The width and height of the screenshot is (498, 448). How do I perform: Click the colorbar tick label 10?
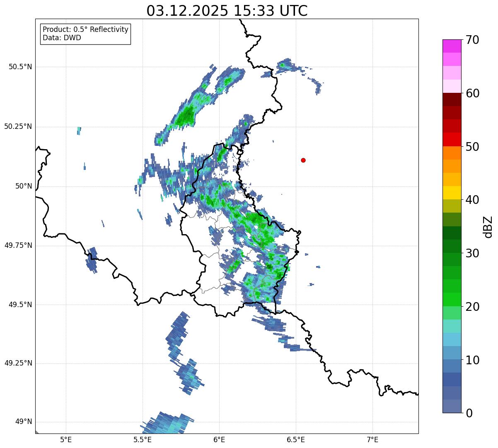472,360
